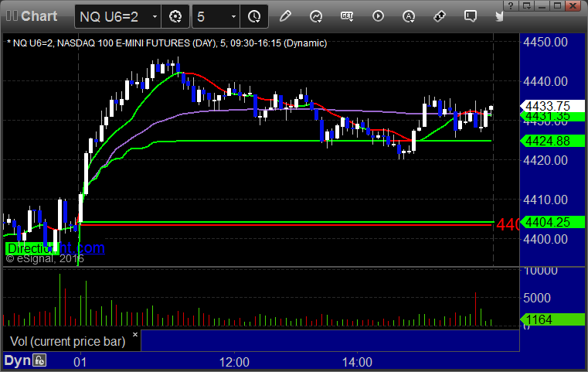The width and height of the screenshot is (588, 372).
Task: Click the bar replay play button
Action: point(378,16)
